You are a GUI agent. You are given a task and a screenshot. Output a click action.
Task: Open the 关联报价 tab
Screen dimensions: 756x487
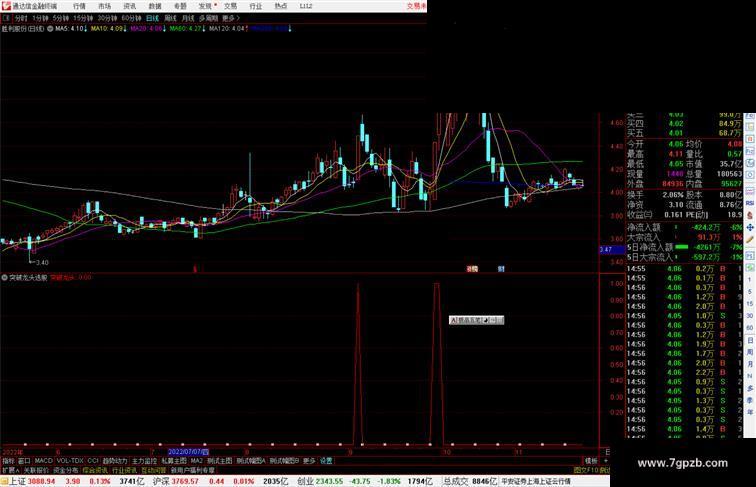pos(36,470)
